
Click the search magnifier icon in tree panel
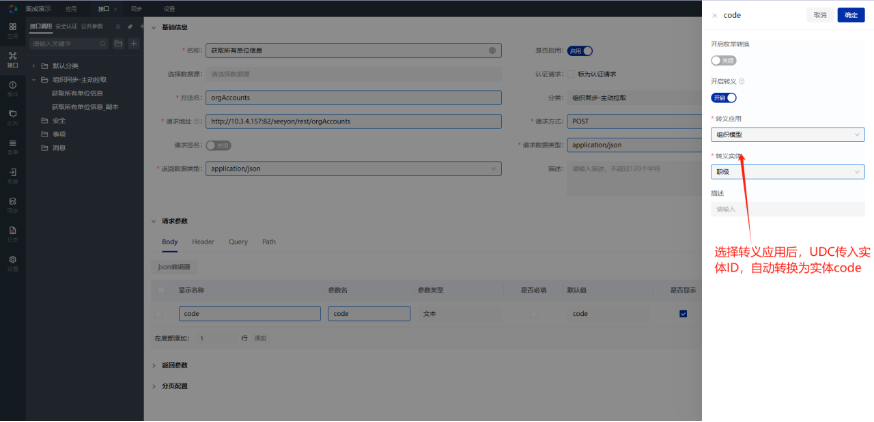(105, 44)
